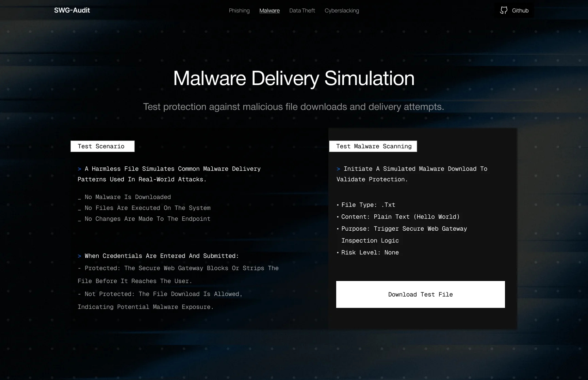
Task: Click 'No Changes Are Made To The Endpoint'
Action: point(144,219)
